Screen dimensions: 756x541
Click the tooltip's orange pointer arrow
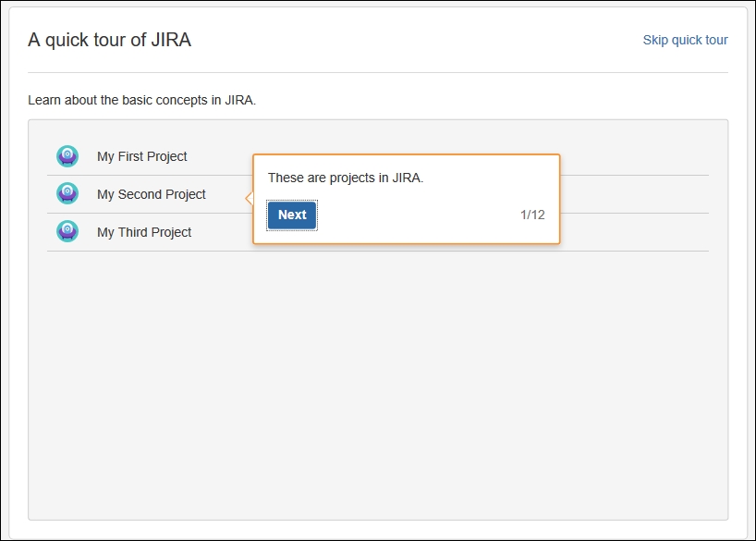250,198
